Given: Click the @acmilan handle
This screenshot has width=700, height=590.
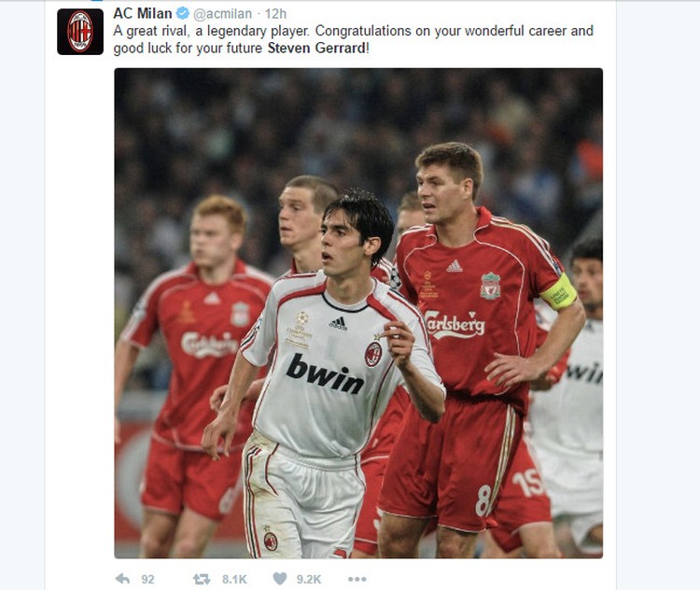Looking at the screenshot, I should click(222, 14).
